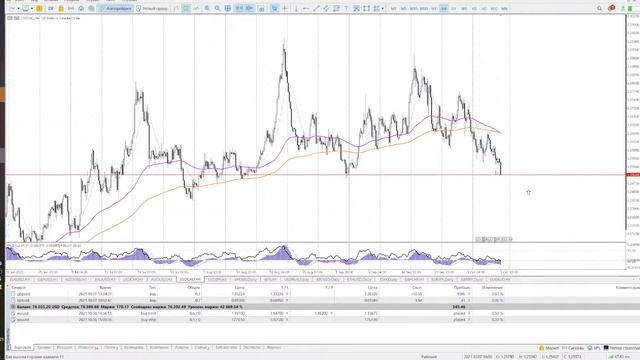
Task: Select the equidistant channel tool
Action: point(326,9)
